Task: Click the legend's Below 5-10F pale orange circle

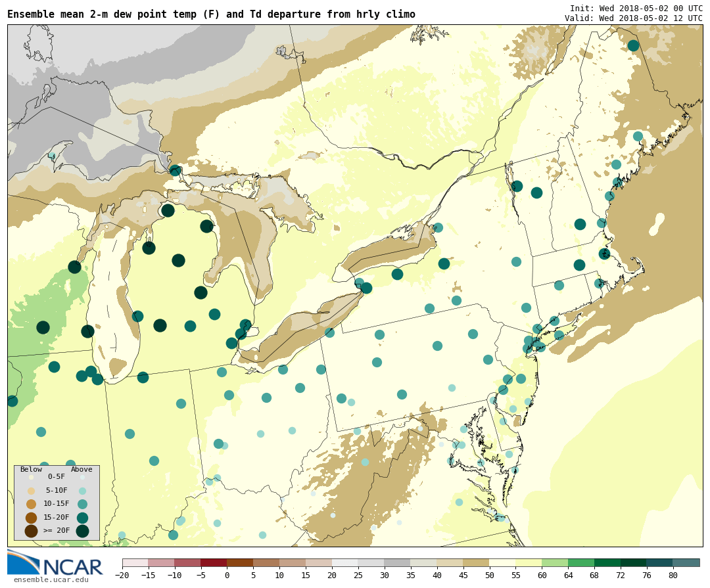Action: 31,491
